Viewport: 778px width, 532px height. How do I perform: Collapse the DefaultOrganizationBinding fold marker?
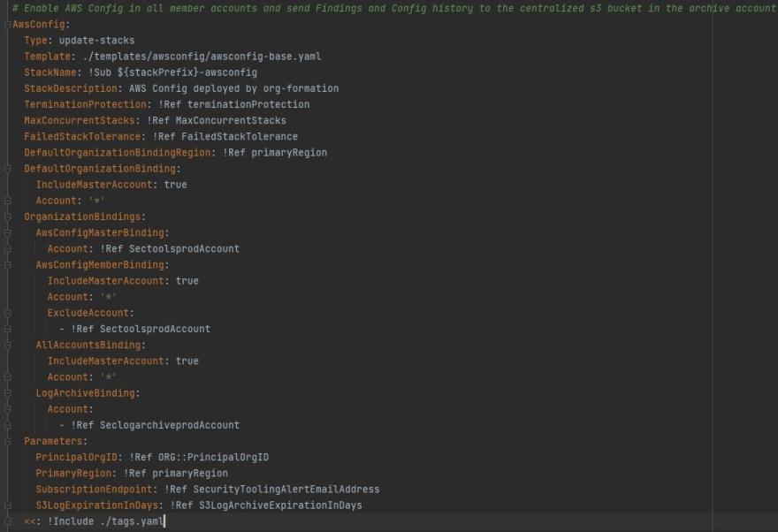tap(6, 169)
